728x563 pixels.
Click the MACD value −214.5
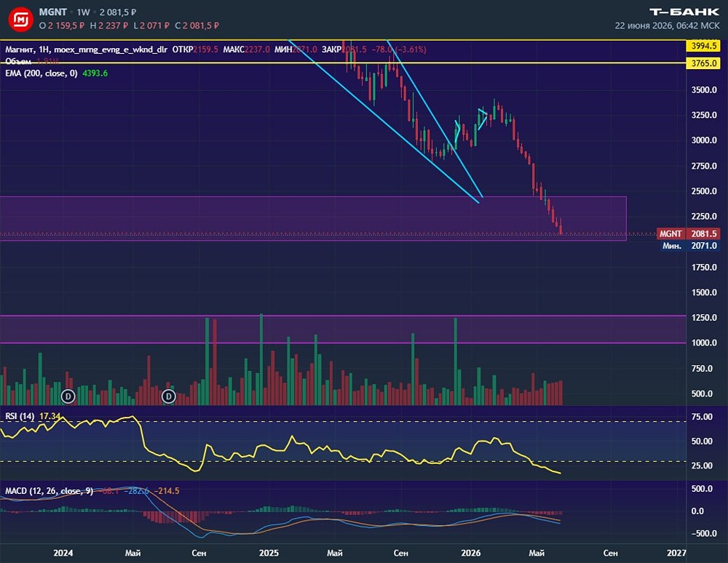point(167,491)
